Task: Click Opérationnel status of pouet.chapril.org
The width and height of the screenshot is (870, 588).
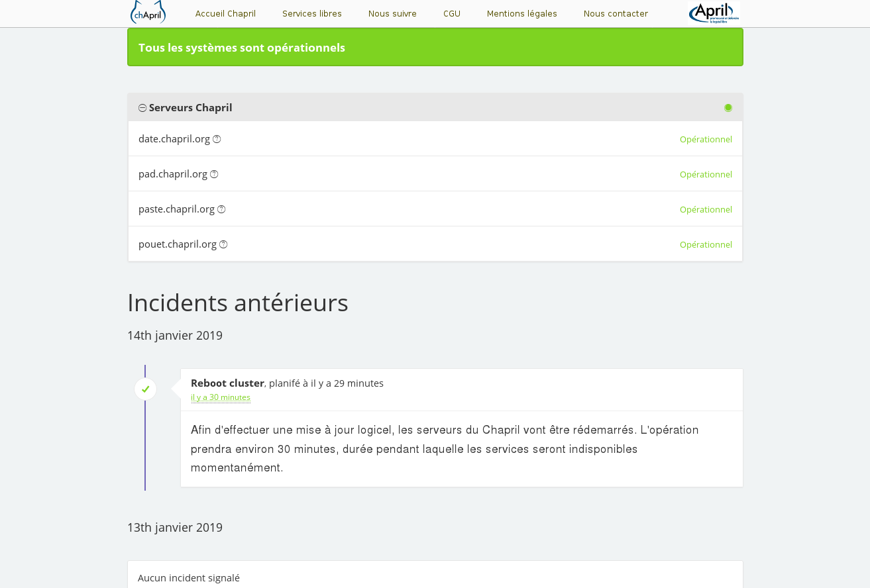Action: (706, 245)
